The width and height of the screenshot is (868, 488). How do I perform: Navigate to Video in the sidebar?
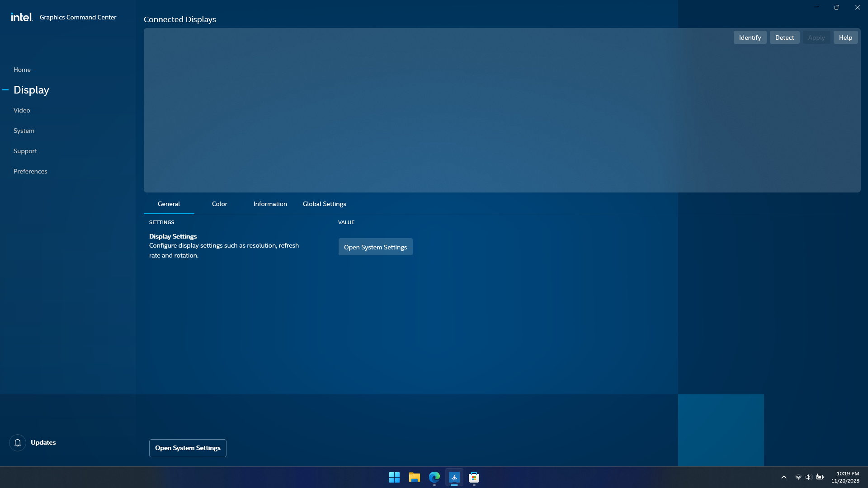[21, 110]
